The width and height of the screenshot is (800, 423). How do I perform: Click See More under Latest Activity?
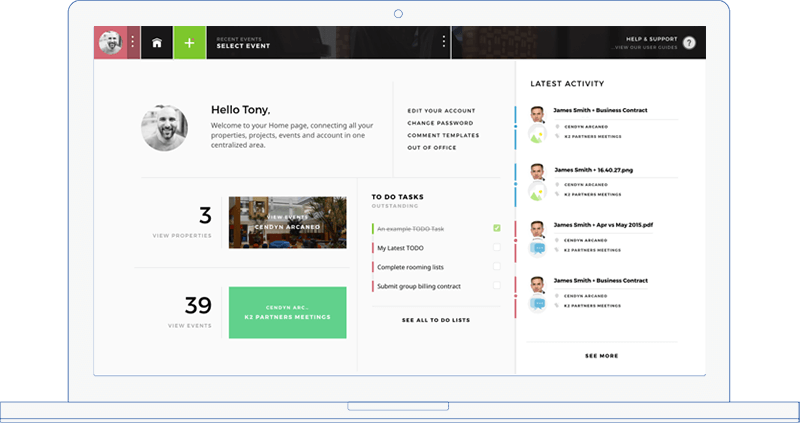(602, 356)
